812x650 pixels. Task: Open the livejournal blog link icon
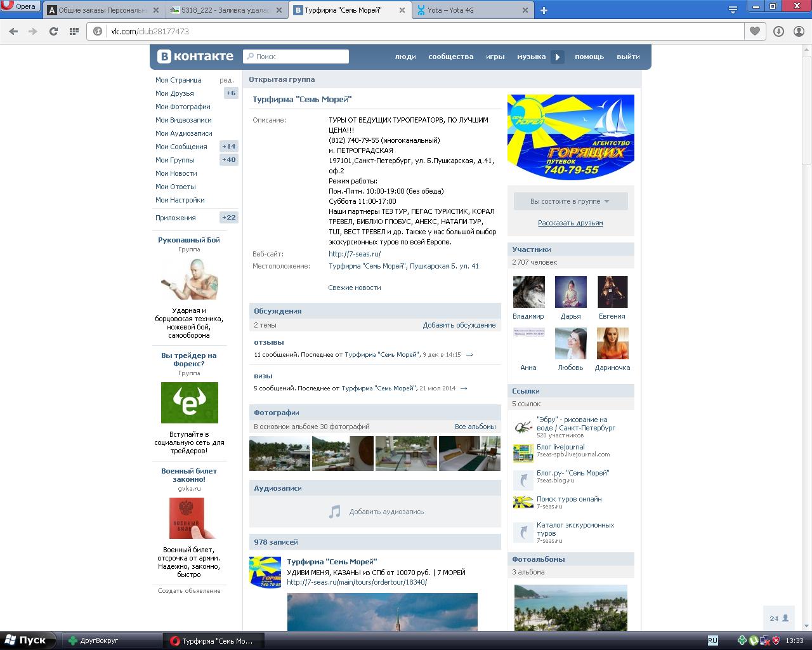click(523, 453)
